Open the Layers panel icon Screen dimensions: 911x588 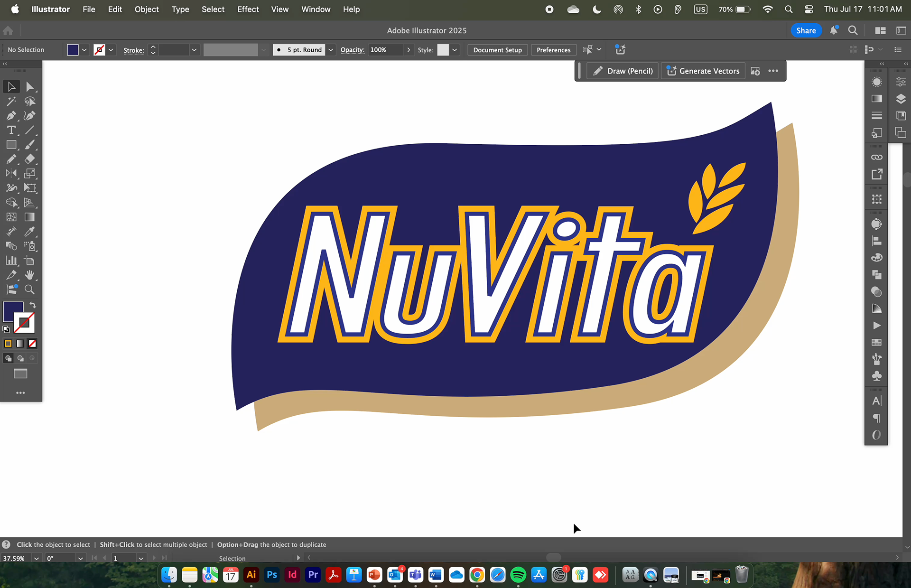(901, 99)
